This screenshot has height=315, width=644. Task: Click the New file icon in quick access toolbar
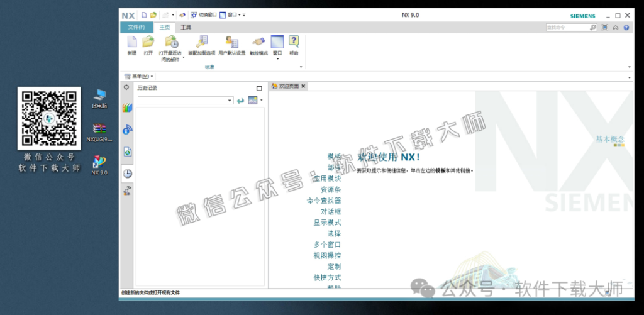144,15
